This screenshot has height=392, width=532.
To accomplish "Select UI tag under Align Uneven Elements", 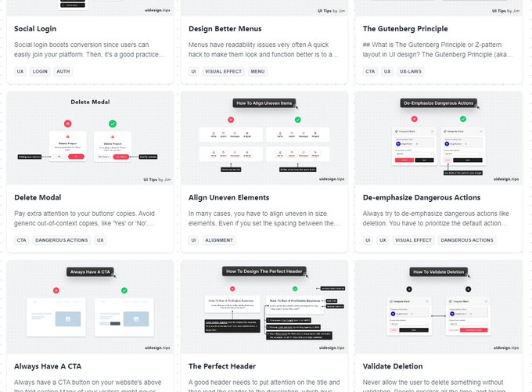I will (x=193, y=240).
